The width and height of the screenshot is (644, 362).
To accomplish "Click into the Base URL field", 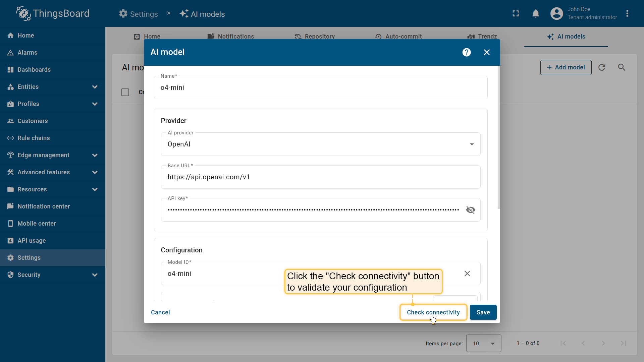I will coord(320,177).
